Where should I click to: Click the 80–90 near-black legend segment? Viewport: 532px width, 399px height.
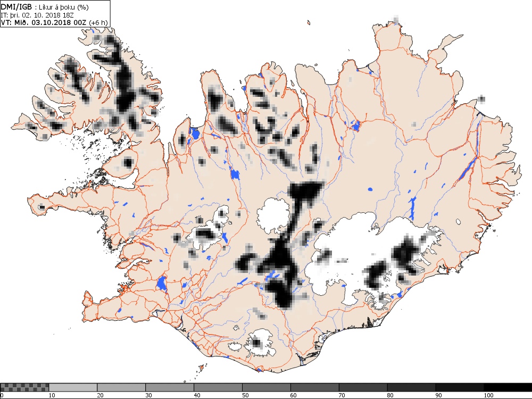[411, 387]
